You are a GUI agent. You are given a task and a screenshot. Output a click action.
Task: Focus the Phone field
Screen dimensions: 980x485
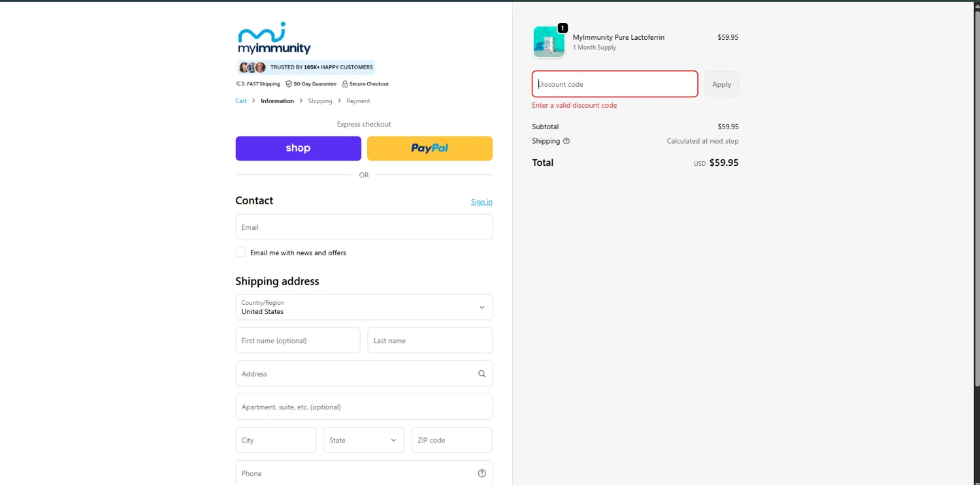[364, 473]
